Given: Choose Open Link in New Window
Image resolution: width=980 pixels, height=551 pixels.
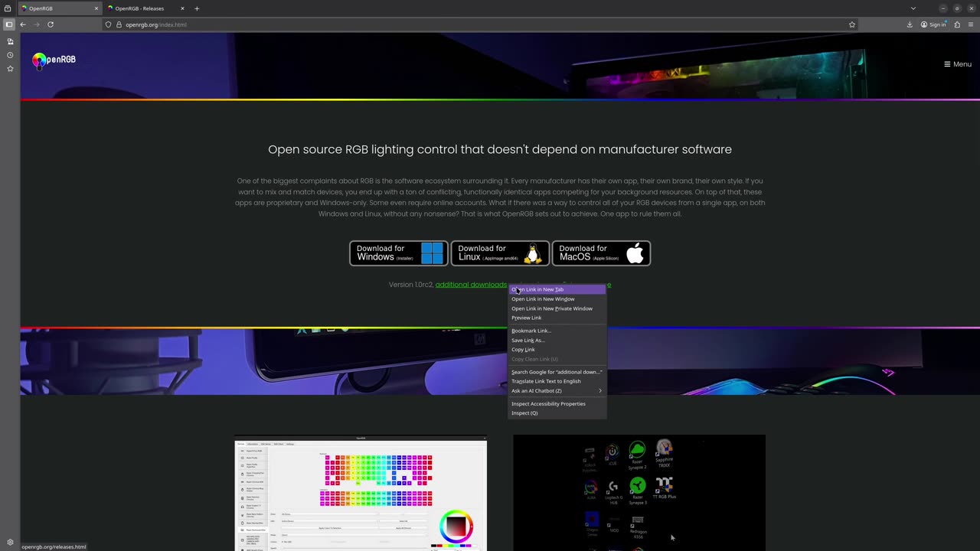Looking at the screenshot, I should pyautogui.click(x=557, y=299).
